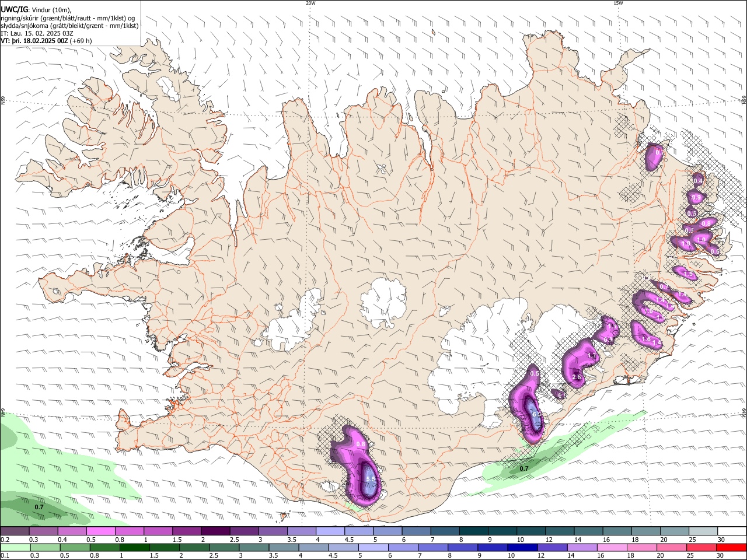Click the 2.8 precipitation value on the map
Viewport: 747px width, 560px height.
click(x=577, y=377)
